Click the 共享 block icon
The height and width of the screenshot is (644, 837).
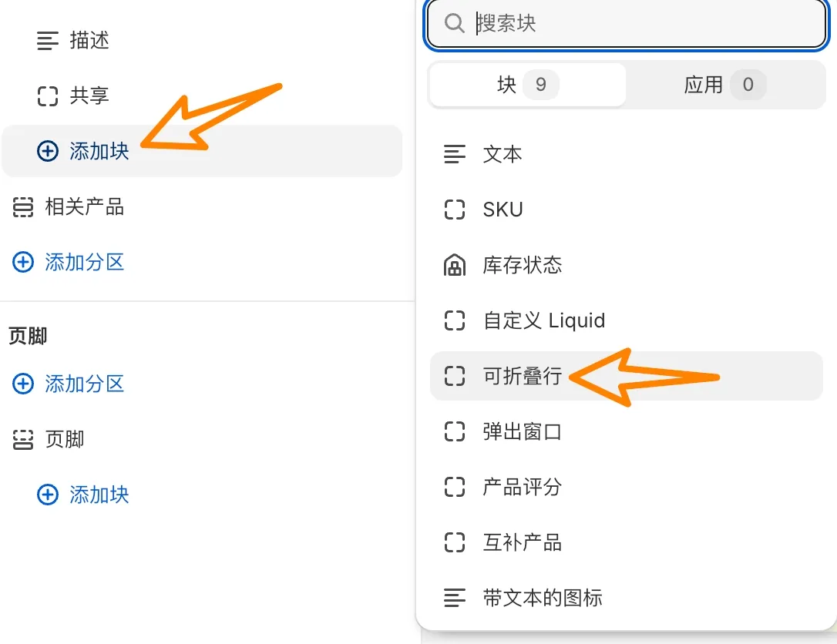coord(46,96)
